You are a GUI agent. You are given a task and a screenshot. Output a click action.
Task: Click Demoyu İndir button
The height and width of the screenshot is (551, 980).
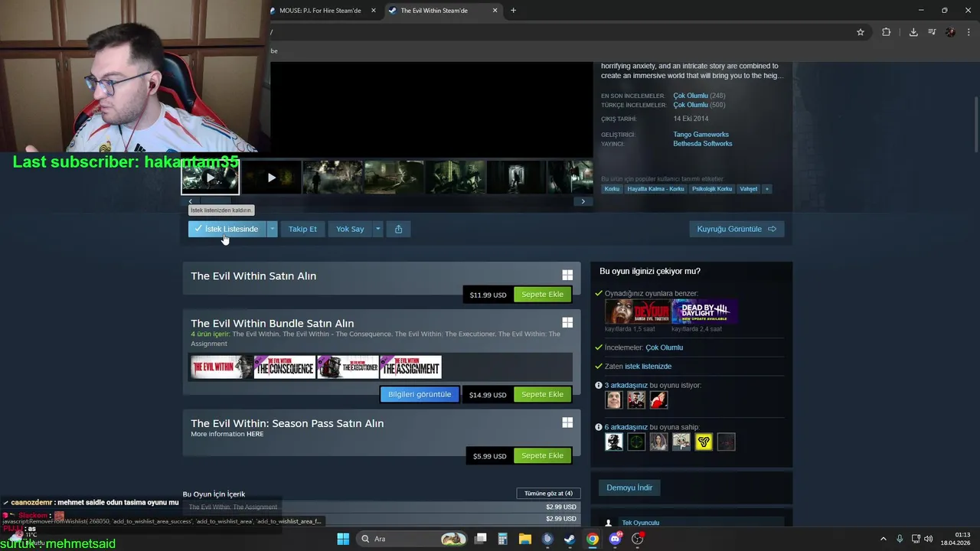pyautogui.click(x=629, y=488)
